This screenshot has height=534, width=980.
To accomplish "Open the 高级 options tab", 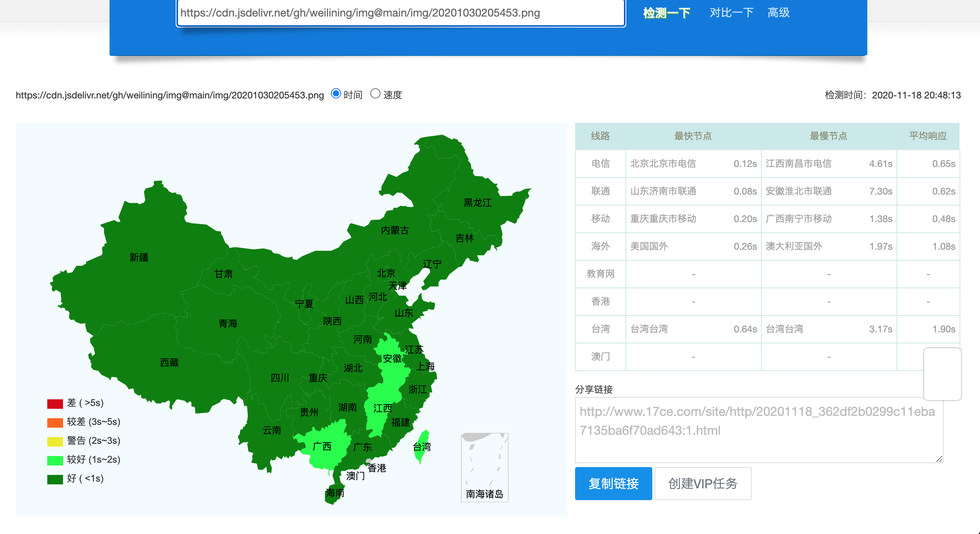I will coord(778,13).
